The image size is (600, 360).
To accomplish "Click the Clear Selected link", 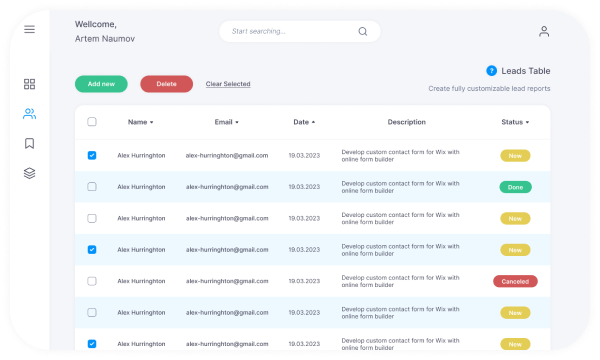I will click(228, 84).
